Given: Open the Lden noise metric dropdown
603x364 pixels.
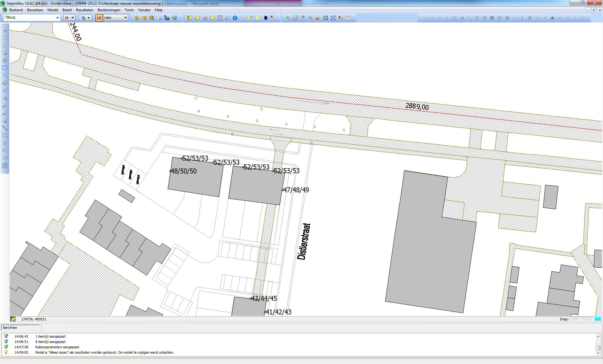Looking at the screenshot, I should [115, 18].
